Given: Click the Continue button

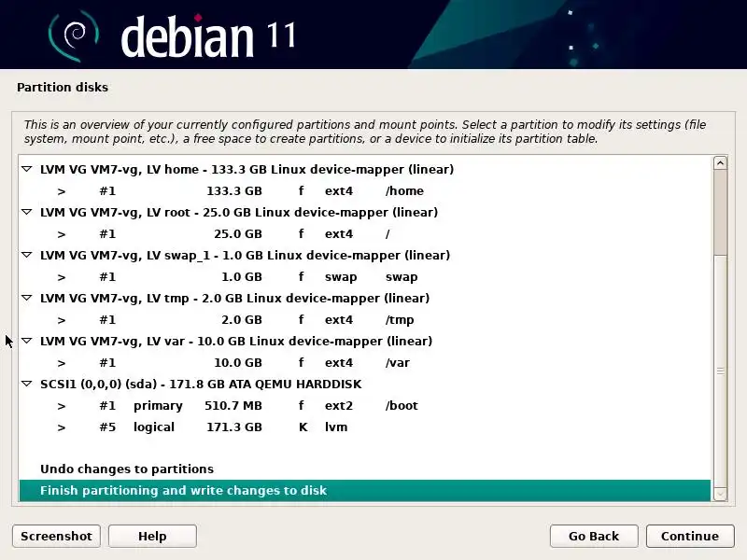Looking at the screenshot, I should [x=690, y=536].
